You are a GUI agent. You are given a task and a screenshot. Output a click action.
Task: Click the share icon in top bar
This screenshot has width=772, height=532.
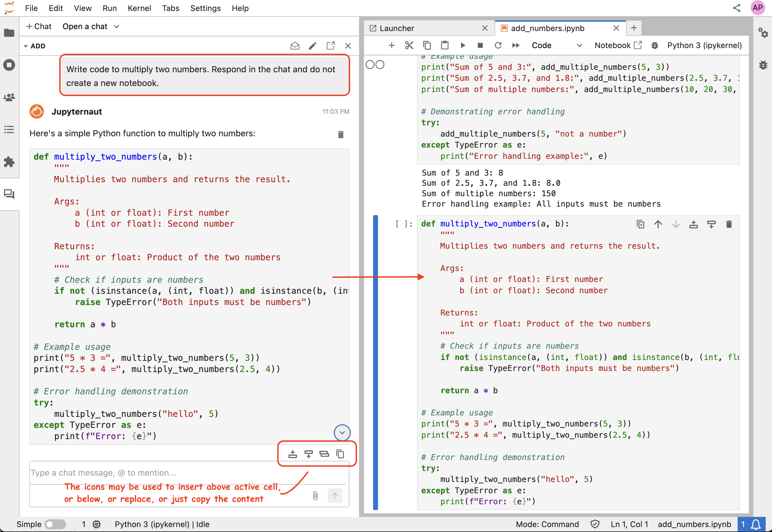pyautogui.click(x=737, y=8)
